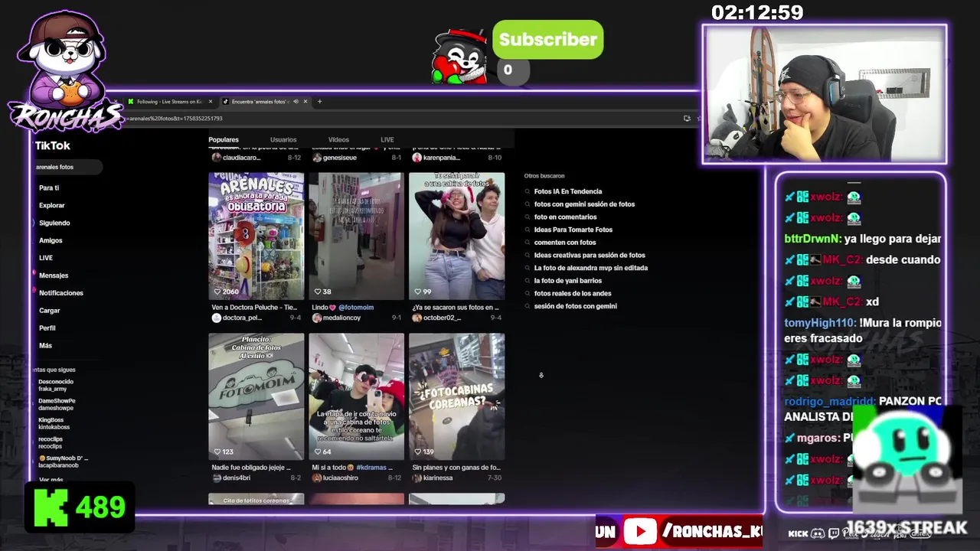The image size is (980, 551).
Task: Select 'comenten con fotos' suggestion
Action: (565, 243)
